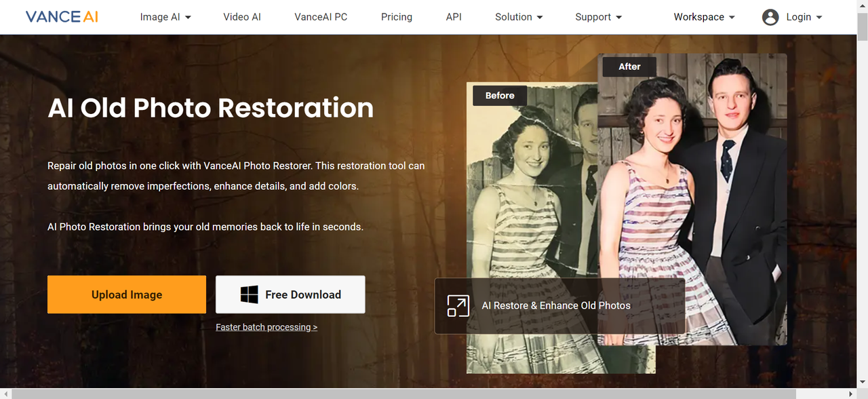This screenshot has height=399, width=868.
Task: Click the horizontal scroll right arrow
Action: pyautogui.click(x=851, y=394)
